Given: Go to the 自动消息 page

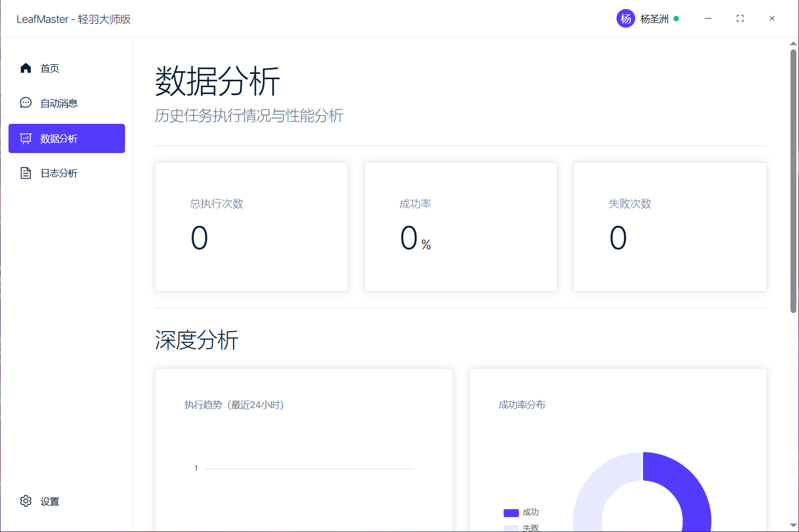Looking at the screenshot, I should [x=66, y=103].
